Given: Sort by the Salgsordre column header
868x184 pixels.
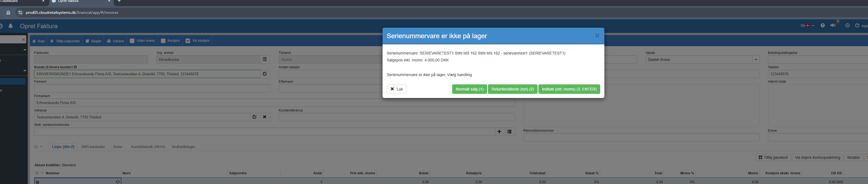Looking at the screenshot, I should coord(238,173).
